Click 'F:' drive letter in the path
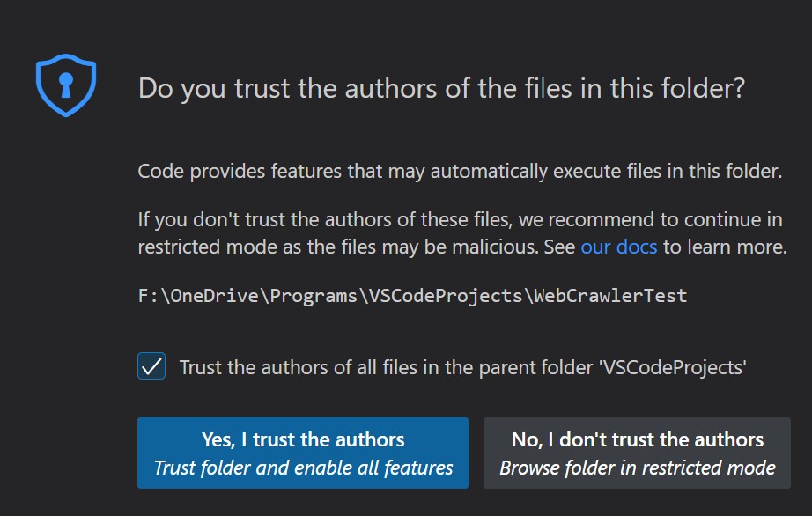 point(149,296)
